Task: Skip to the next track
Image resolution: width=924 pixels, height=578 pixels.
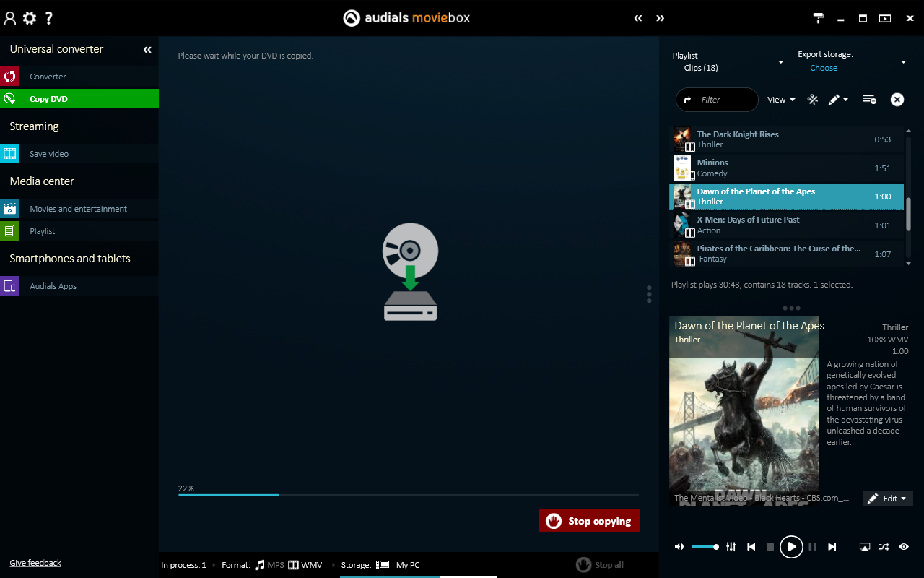Action: pyautogui.click(x=832, y=547)
